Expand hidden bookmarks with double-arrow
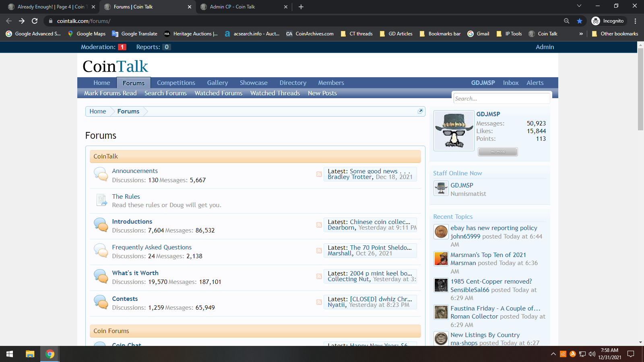 581,34
